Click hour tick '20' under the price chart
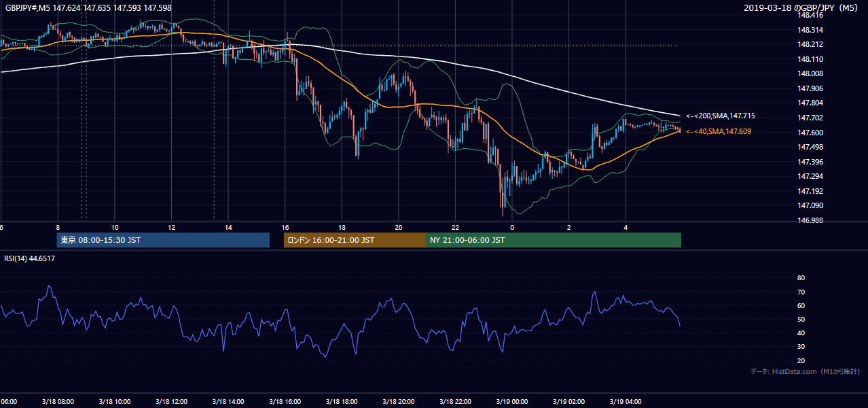 (x=399, y=227)
